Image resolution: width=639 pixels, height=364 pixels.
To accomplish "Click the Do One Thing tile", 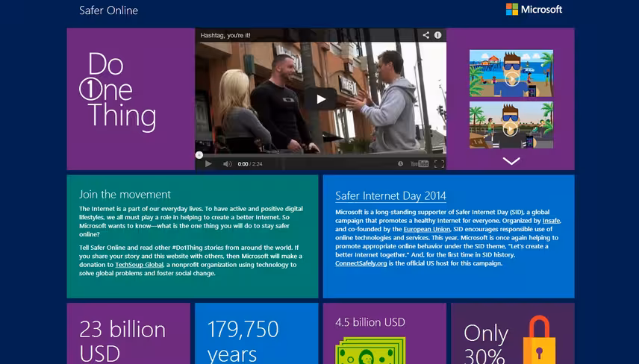I will [131, 99].
